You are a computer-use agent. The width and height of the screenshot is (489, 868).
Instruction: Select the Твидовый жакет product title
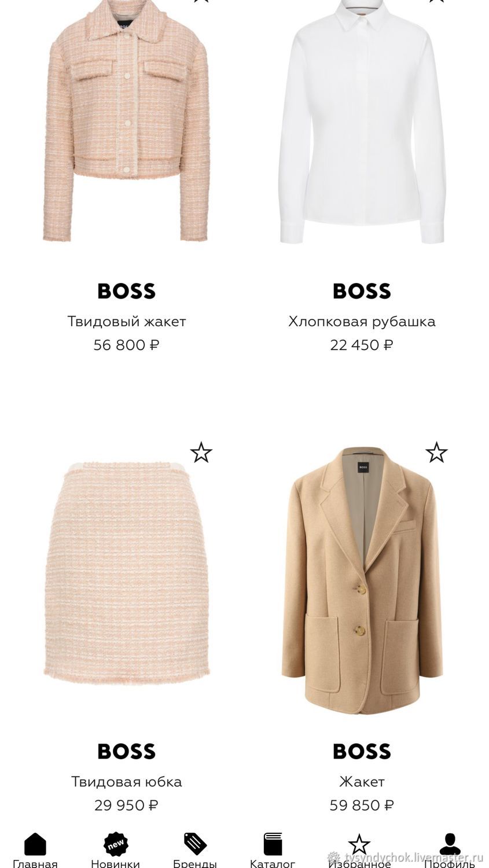[x=127, y=321]
